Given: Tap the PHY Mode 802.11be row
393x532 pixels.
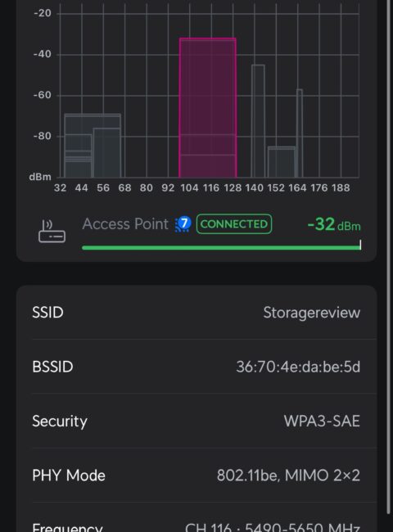Looking at the screenshot, I should click(196, 475).
